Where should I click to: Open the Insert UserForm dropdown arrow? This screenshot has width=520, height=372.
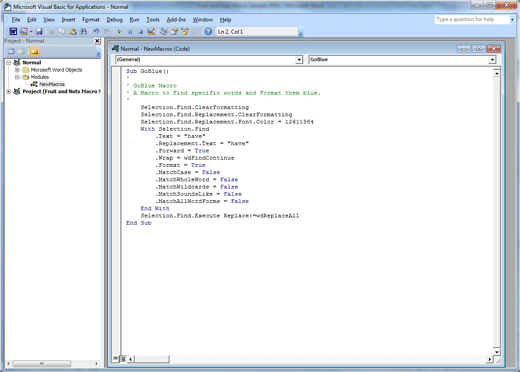(31, 32)
